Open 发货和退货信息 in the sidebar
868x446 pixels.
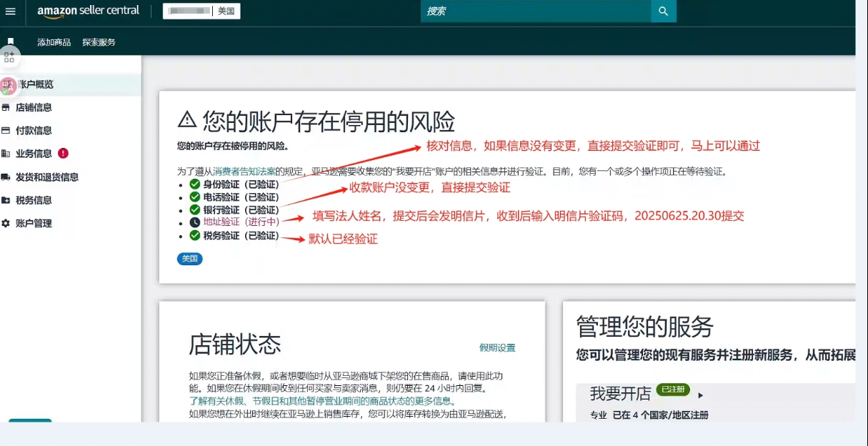(x=47, y=177)
